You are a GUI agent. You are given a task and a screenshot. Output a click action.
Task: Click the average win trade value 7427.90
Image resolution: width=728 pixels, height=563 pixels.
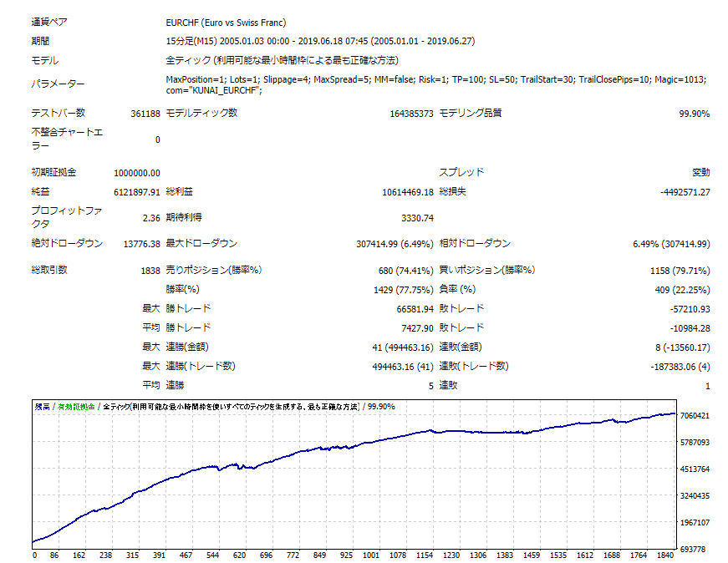tap(417, 328)
